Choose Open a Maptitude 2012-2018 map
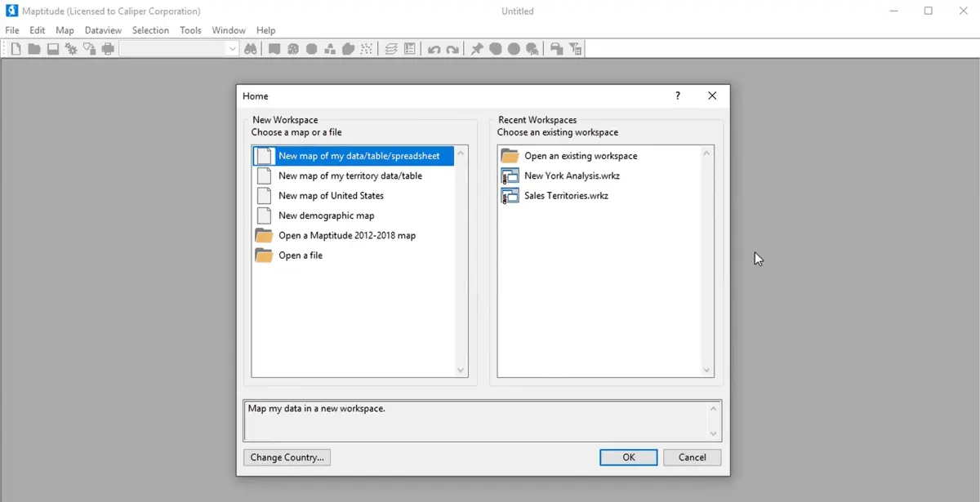This screenshot has width=980, height=502. (x=346, y=235)
